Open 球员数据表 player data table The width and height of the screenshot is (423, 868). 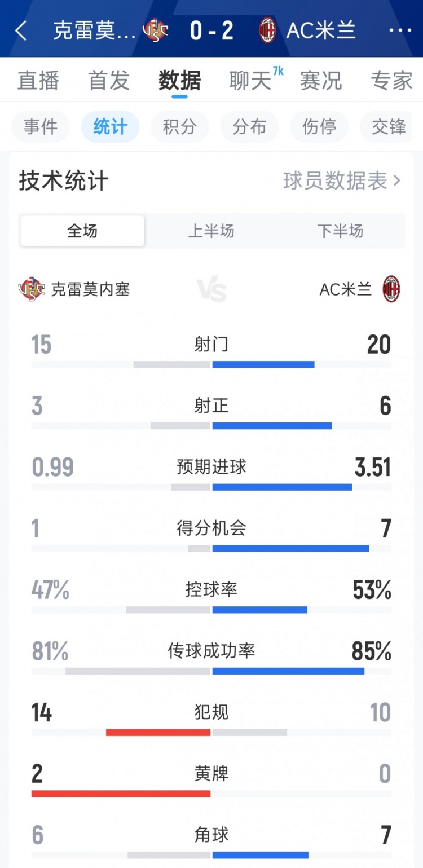[342, 181]
